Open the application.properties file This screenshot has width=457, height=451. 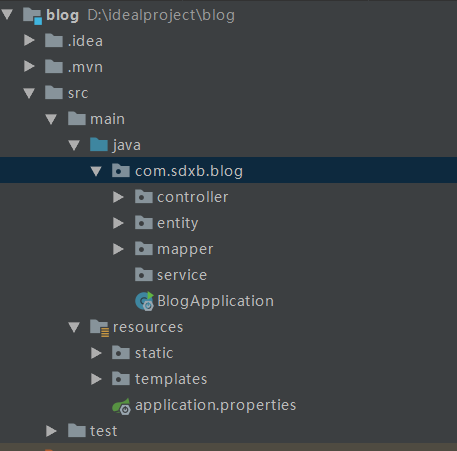tap(215, 405)
